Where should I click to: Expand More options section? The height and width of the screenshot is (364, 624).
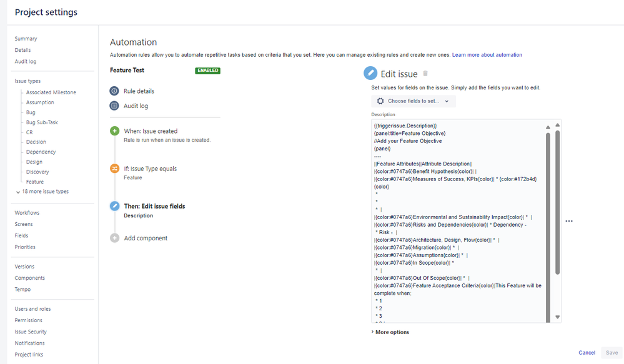click(390, 332)
